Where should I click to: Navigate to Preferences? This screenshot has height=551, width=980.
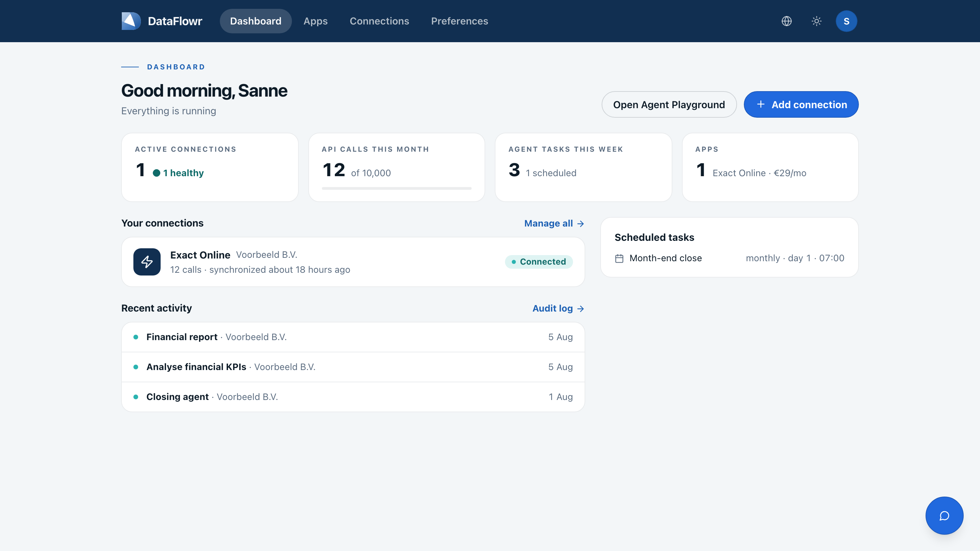[x=459, y=21]
